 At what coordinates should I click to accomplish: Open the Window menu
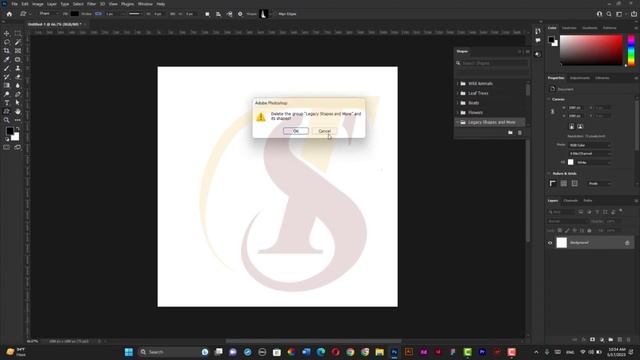coord(145,4)
